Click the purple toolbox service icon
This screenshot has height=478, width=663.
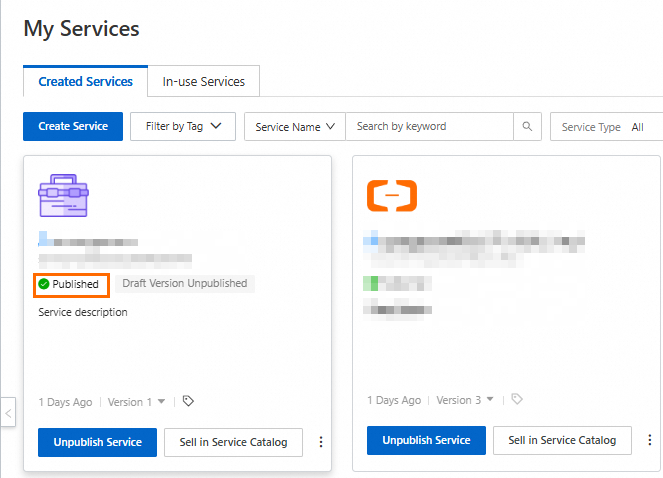coord(64,196)
